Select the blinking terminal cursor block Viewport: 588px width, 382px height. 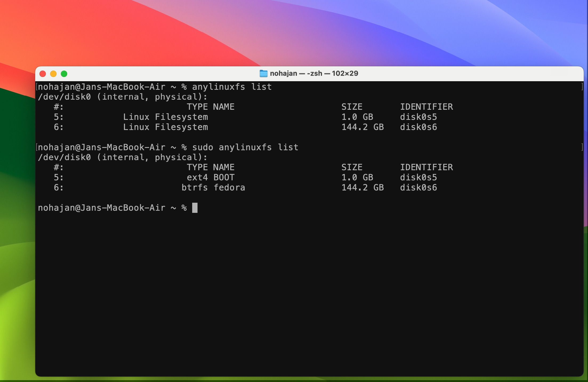point(195,208)
